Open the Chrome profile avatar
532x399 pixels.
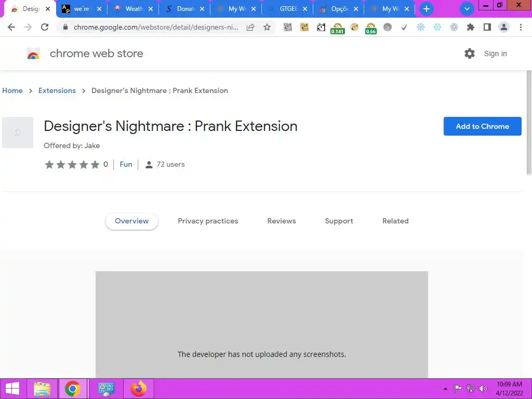[504, 27]
